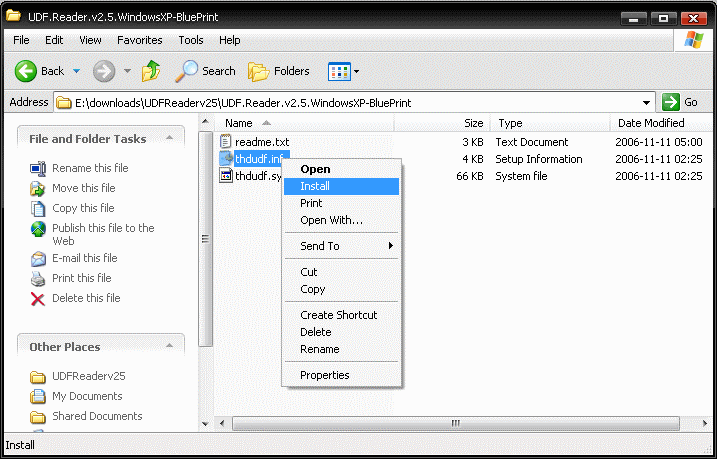Click the Rename this file link
717x459 pixels.
tap(90, 168)
